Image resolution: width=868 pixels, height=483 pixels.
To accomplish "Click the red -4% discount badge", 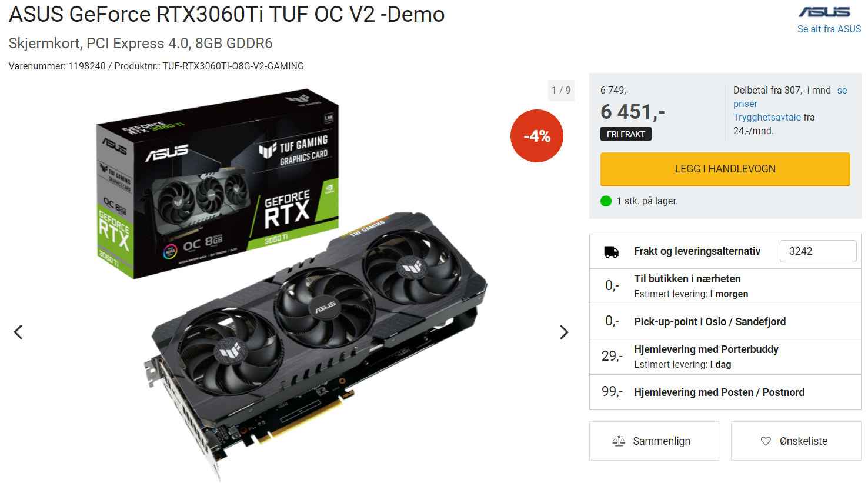I will (537, 136).
